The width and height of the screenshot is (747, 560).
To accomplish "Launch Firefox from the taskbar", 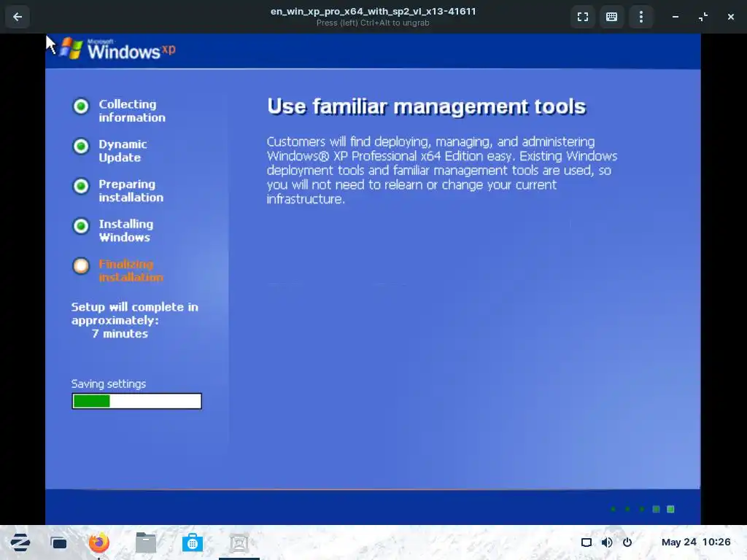I will pyautogui.click(x=99, y=542).
